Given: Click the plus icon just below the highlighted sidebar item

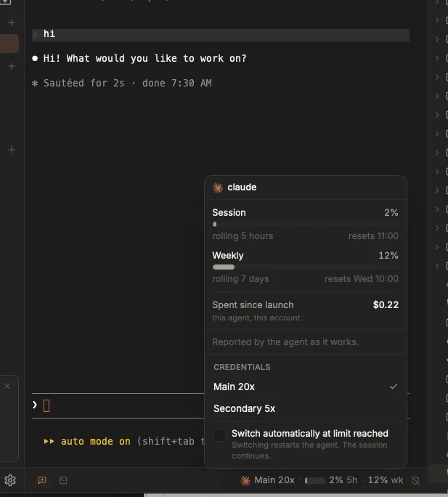Looking at the screenshot, I should click(12, 66).
